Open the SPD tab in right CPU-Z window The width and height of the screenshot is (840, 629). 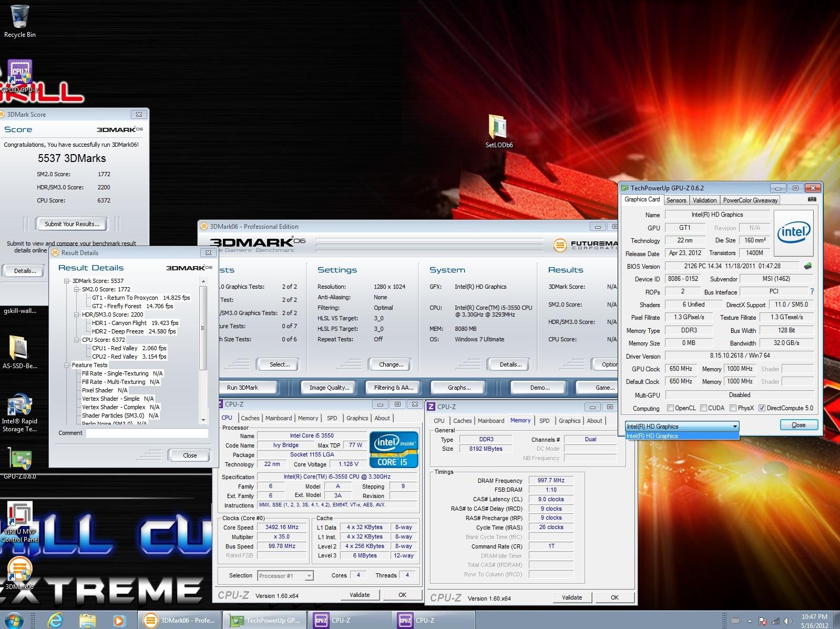(x=544, y=421)
